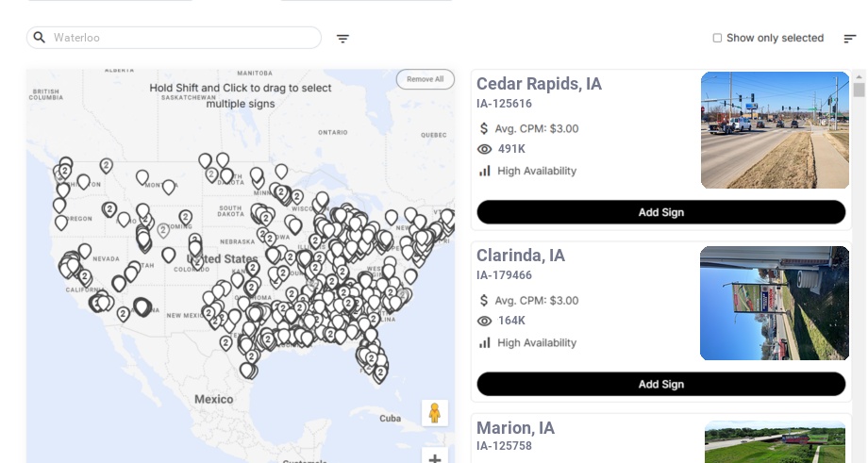Click the Cedar Rapids, IA listing title
Viewport: 868px width, 463px height.
click(x=539, y=84)
